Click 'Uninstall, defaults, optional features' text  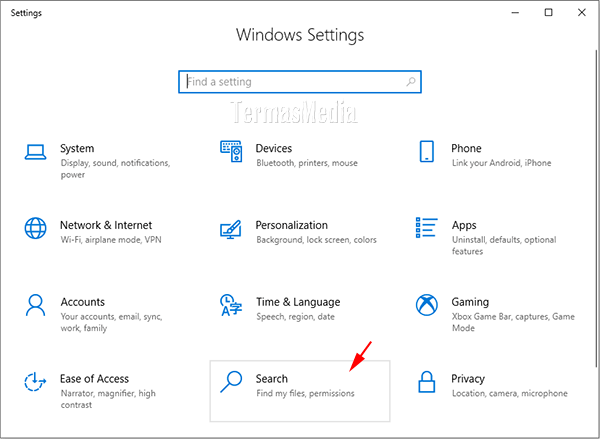(504, 245)
